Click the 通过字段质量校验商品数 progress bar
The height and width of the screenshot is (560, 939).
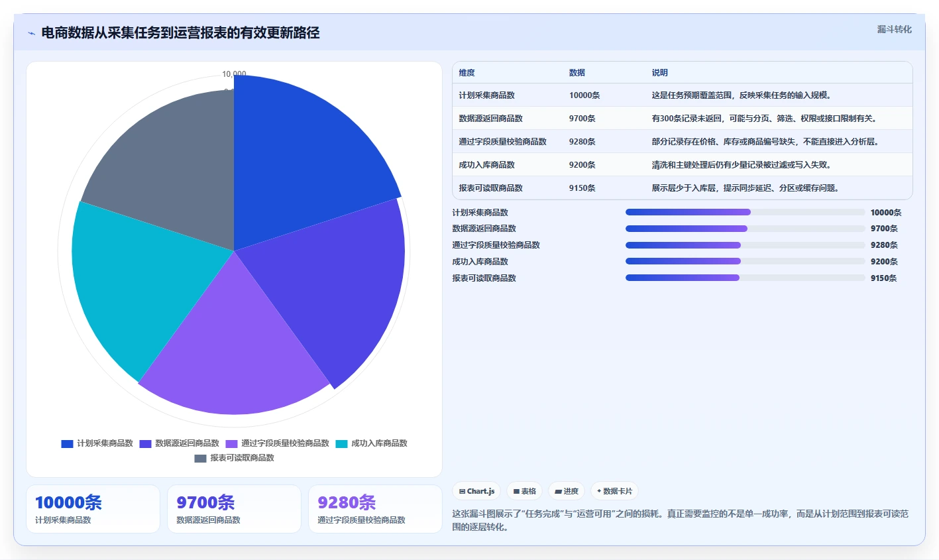pos(746,245)
